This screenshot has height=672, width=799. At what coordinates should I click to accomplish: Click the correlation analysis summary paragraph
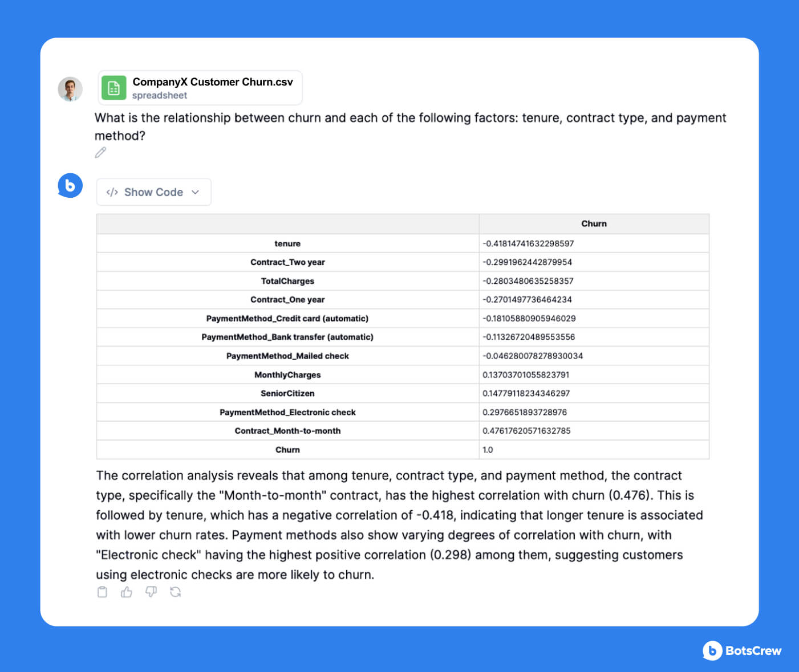tap(399, 525)
